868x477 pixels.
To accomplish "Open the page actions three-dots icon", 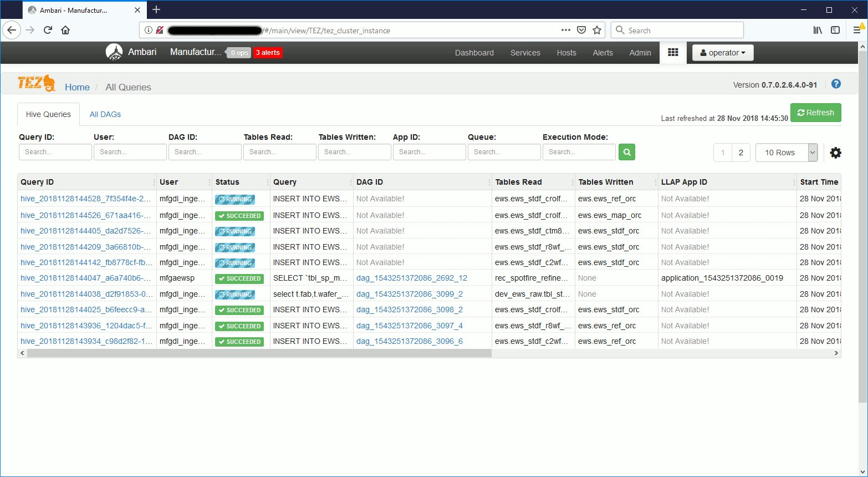I will (x=566, y=30).
